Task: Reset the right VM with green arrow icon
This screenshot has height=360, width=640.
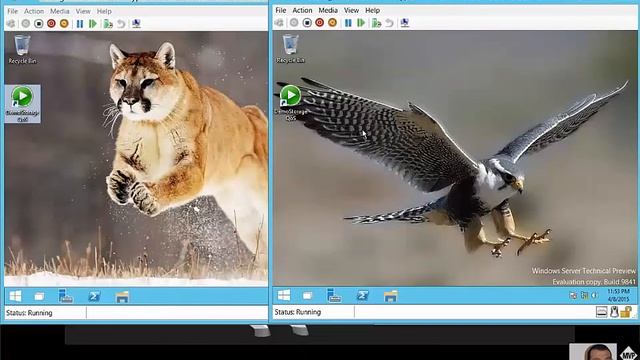Action: (361, 23)
